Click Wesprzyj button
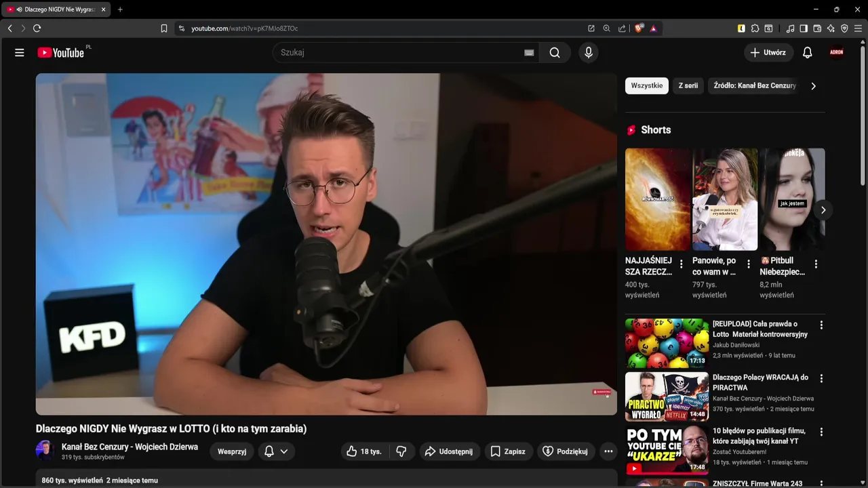868x488 pixels. tap(232, 451)
